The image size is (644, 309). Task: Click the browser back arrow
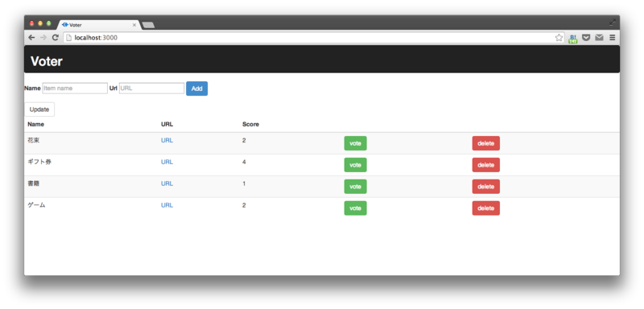(x=31, y=38)
